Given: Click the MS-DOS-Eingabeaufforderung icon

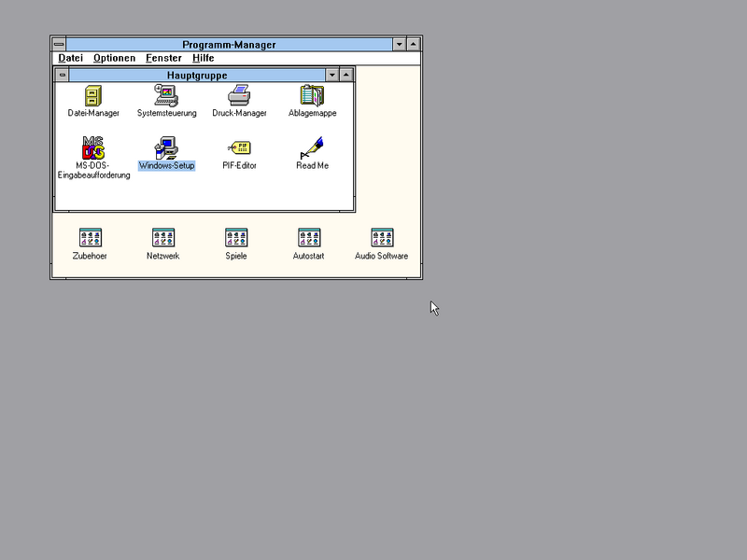Looking at the screenshot, I should pos(92,147).
